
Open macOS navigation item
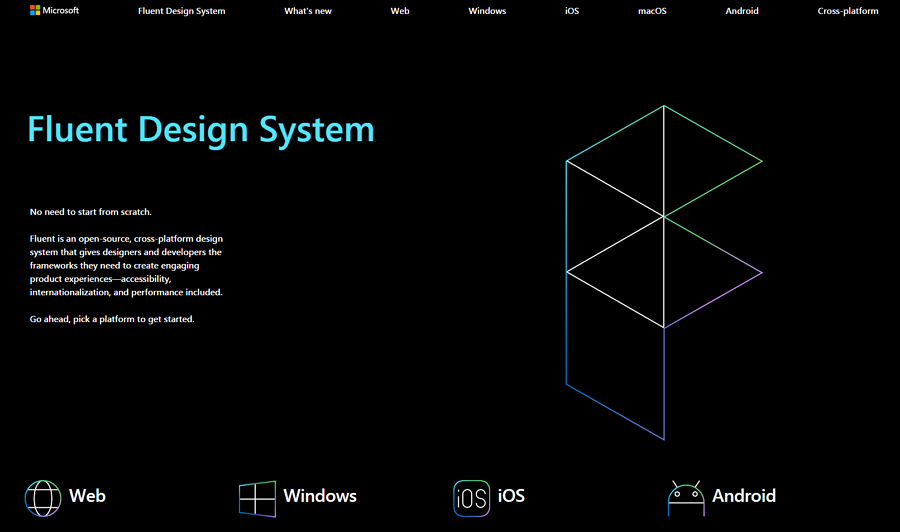(x=652, y=11)
